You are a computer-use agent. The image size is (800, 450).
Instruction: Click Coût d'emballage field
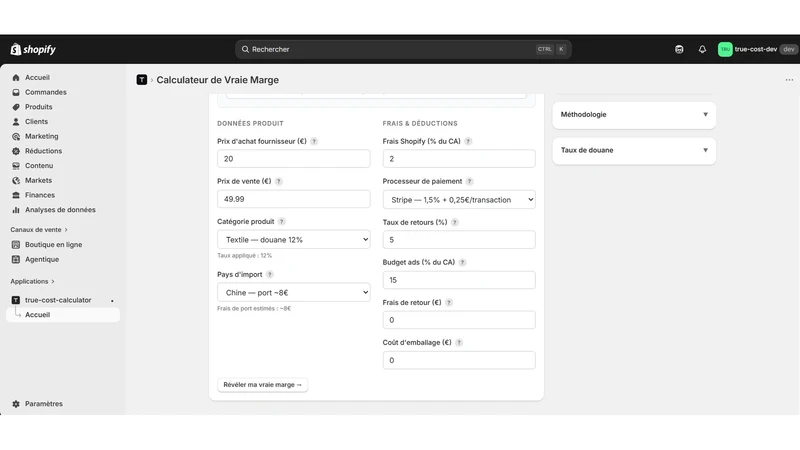point(459,360)
